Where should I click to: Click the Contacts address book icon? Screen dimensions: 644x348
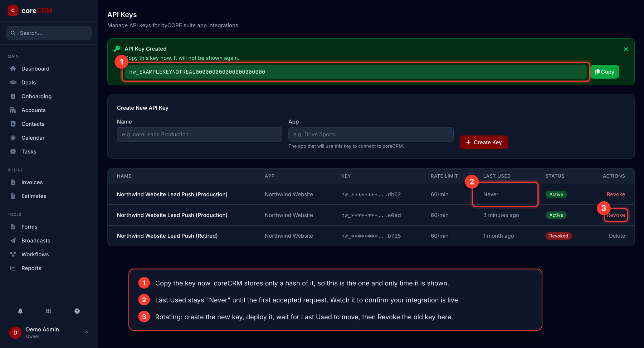(13, 124)
